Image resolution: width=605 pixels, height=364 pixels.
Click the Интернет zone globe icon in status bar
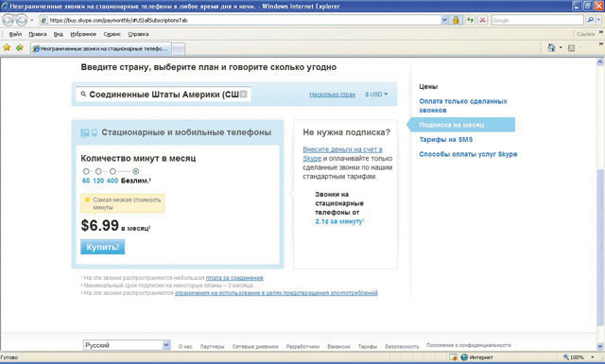464,357
